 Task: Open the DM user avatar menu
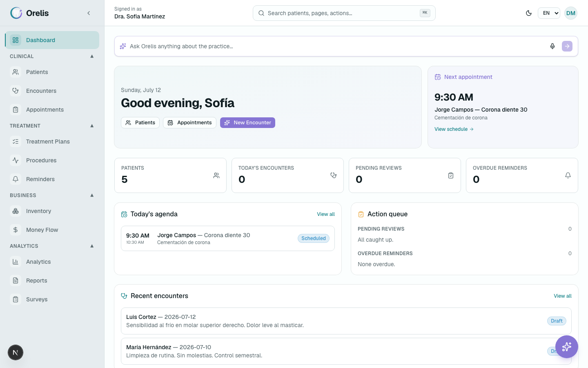click(x=571, y=13)
